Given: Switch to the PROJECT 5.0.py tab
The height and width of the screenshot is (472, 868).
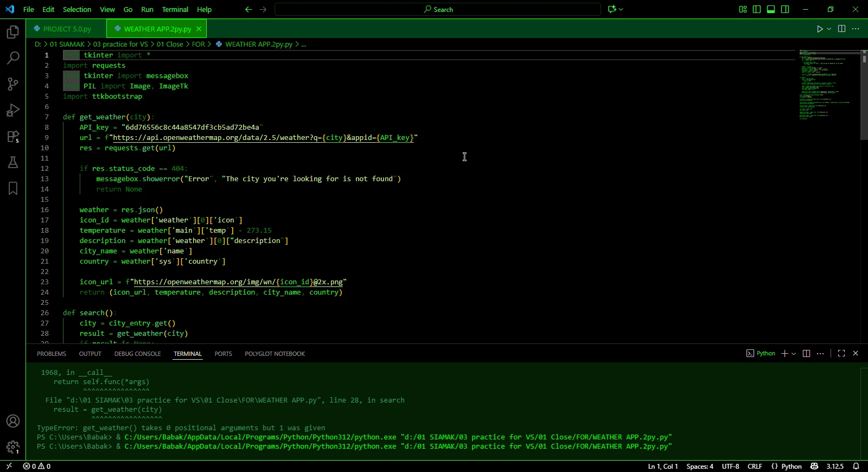Looking at the screenshot, I should (x=67, y=29).
